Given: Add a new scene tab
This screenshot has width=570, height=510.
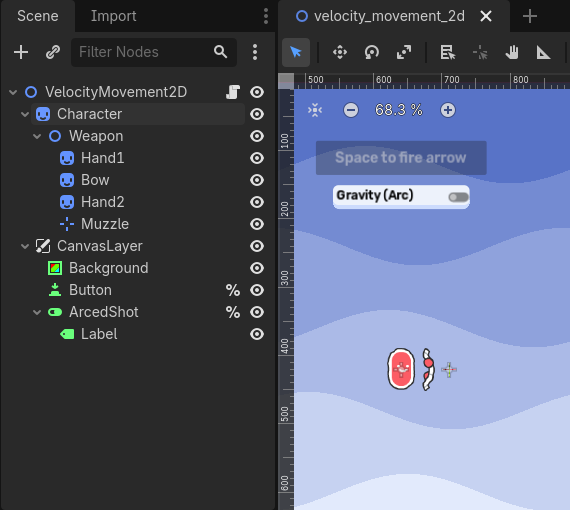Looking at the screenshot, I should [x=530, y=16].
